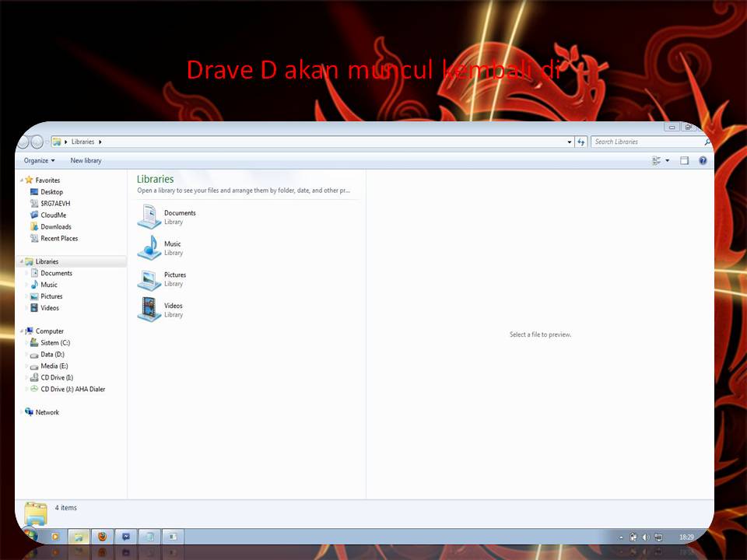Click the Windows Explorer taskbar icon

click(79, 537)
